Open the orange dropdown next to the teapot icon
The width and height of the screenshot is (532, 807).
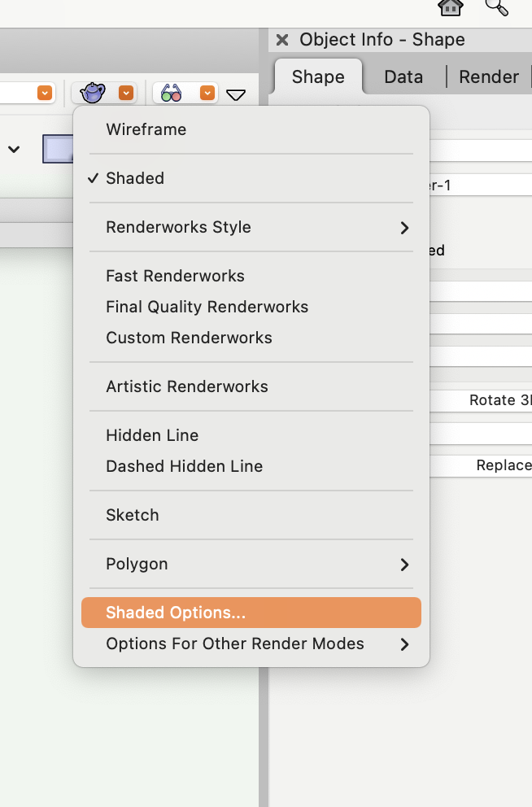pyautogui.click(x=126, y=93)
